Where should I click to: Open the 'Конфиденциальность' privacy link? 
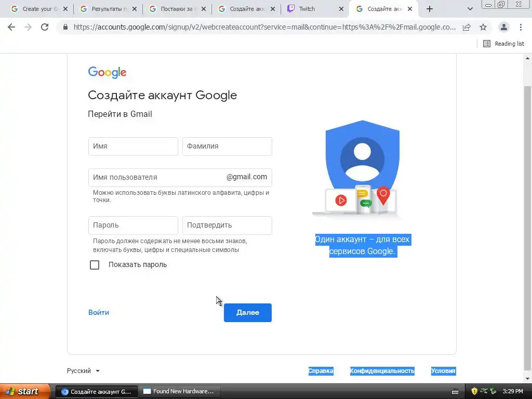(x=382, y=371)
